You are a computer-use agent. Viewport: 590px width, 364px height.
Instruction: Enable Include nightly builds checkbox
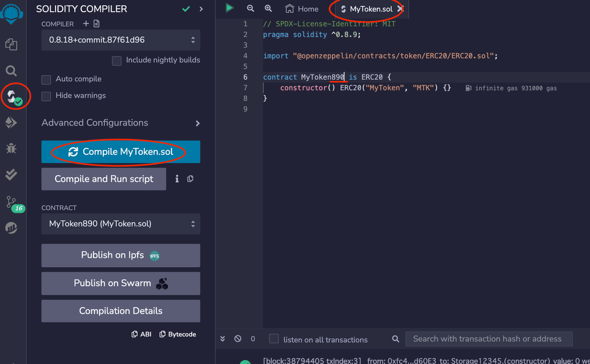coord(117,60)
